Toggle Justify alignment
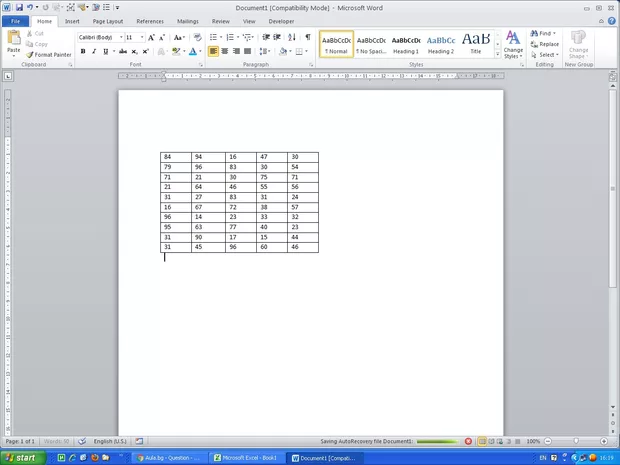 [248, 51]
